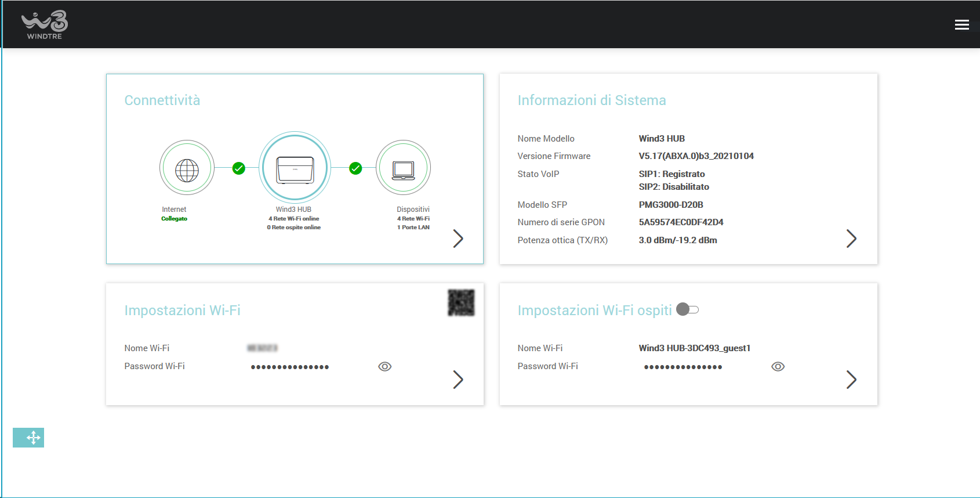The width and height of the screenshot is (980, 498).
Task: Click the Dispositivi label
Action: click(413, 210)
